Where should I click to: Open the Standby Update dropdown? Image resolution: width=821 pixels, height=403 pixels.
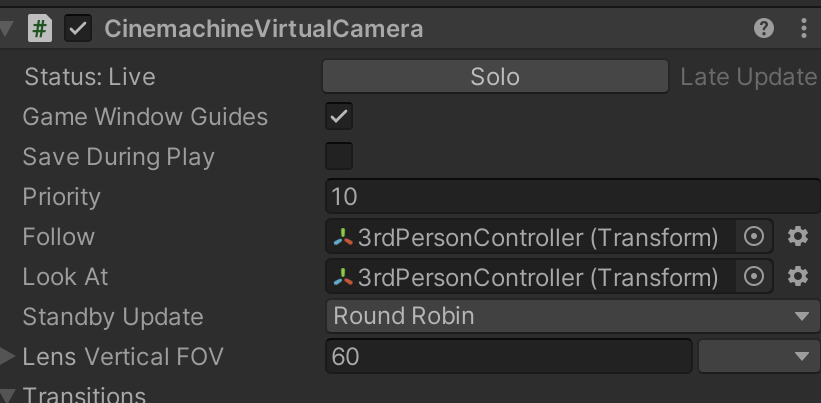click(x=570, y=317)
